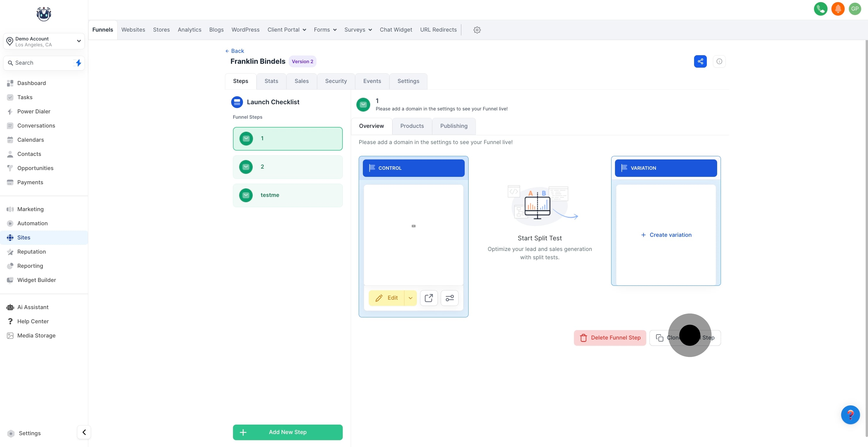Switch to the Publishing tab
This screenshot has height=447, width=868.
point(453,126)
